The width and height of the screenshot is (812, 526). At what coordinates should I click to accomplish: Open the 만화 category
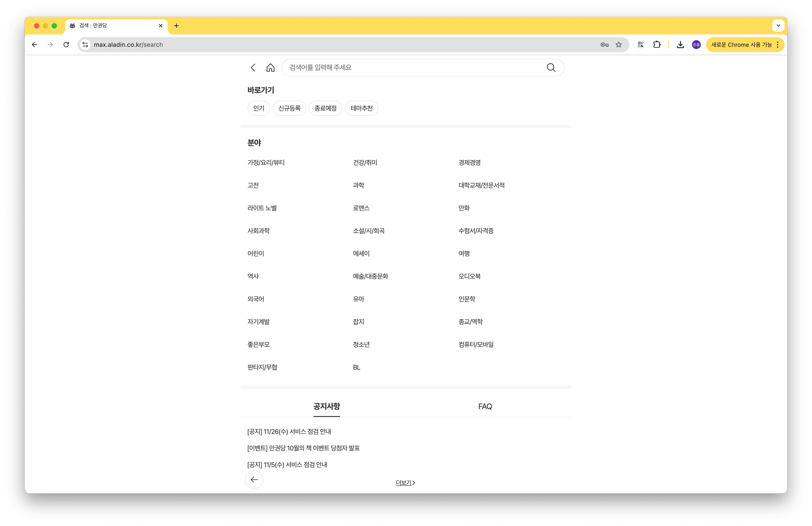click(464, 208)
